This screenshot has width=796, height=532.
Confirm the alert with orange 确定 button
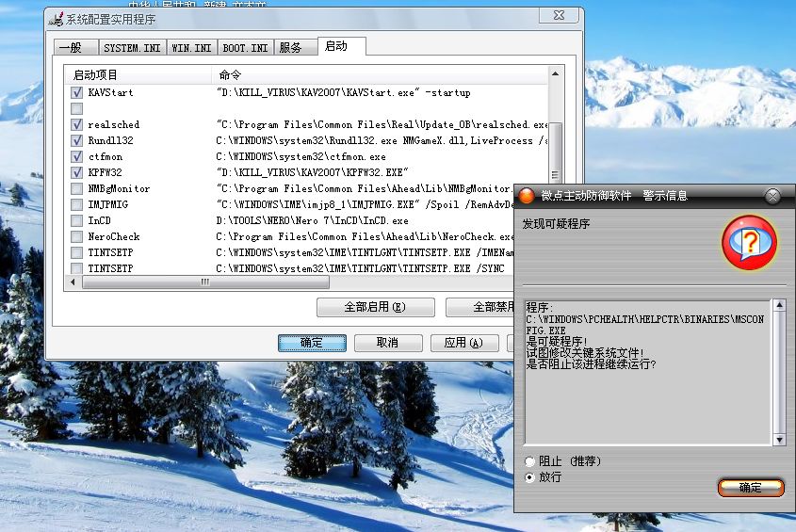[x=751, y=488]
